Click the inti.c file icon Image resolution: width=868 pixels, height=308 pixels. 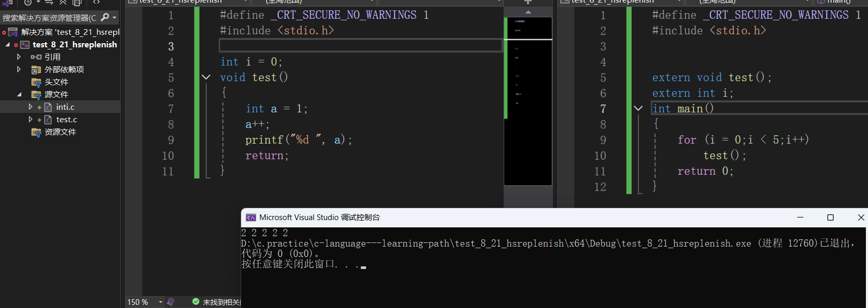[48, 107]
